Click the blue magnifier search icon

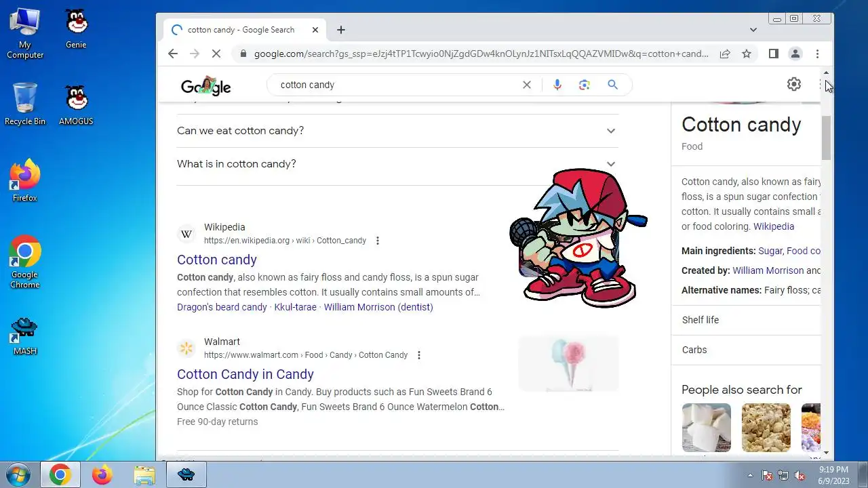[x=612, y=85]
